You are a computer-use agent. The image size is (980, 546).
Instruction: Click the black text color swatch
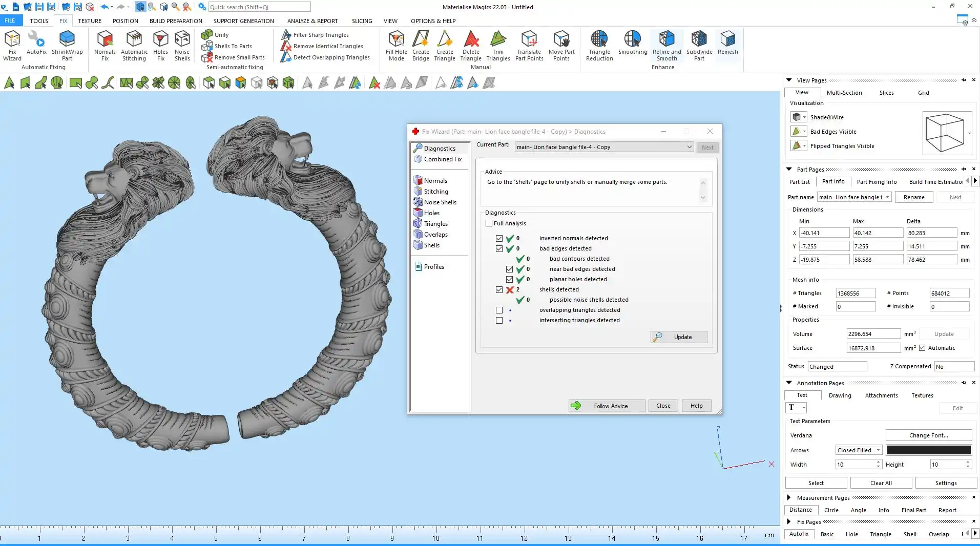(928, 450)
